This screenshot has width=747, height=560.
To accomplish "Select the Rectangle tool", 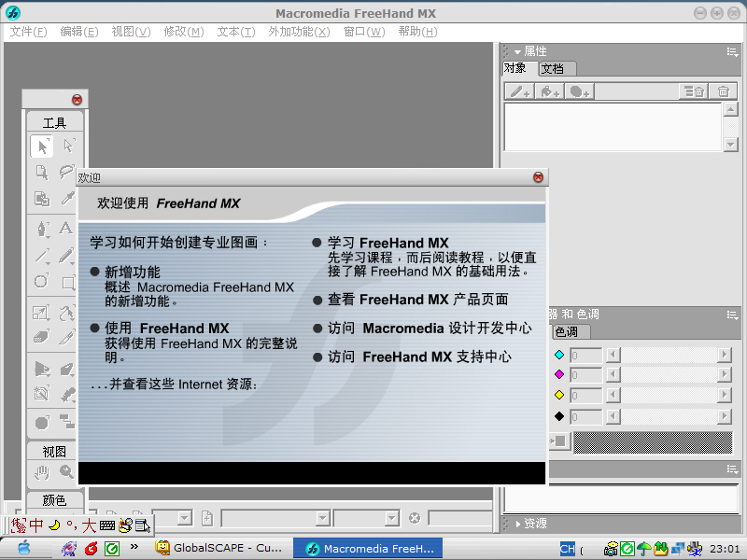I will [68, 283].
